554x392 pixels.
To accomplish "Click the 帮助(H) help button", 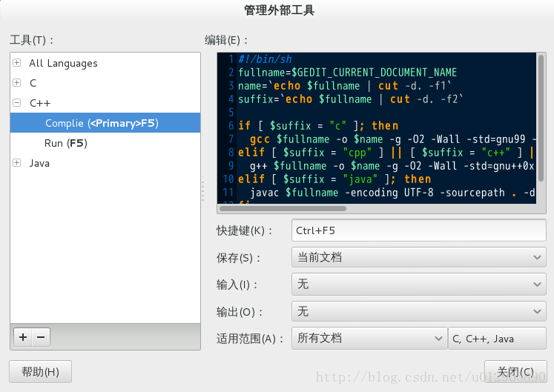I will point(40,371).
